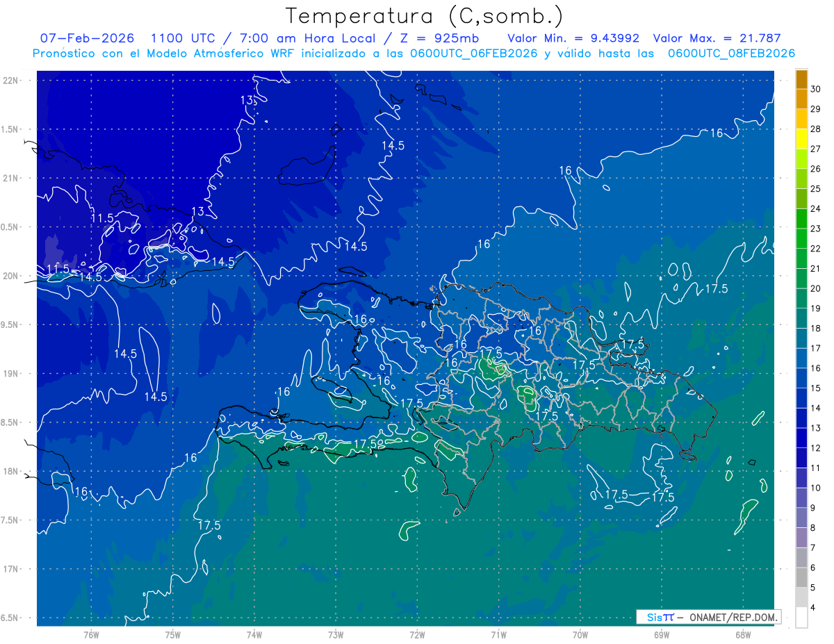Image resolution: width=834 pixels, height=644 pixels.
Task: Click the 22N latitude label
Action: (x=10, y=80)
